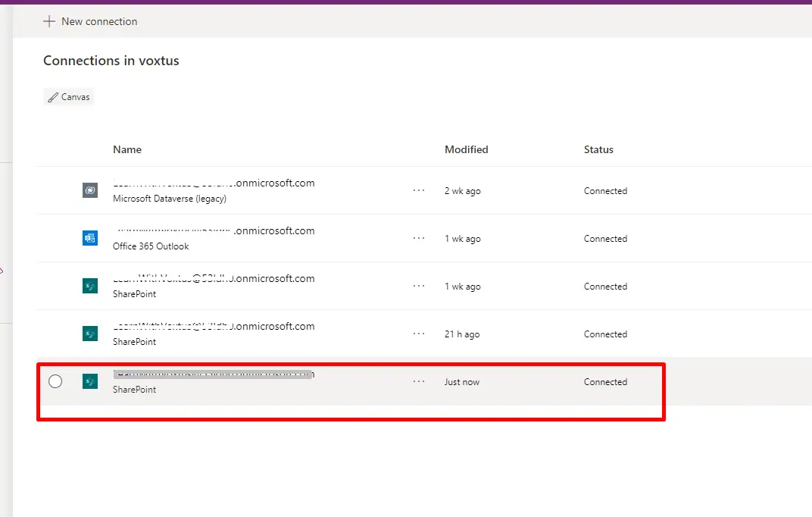Open New connection
The width and height of the screenshot is (812, 517).
tap(90, 21)
